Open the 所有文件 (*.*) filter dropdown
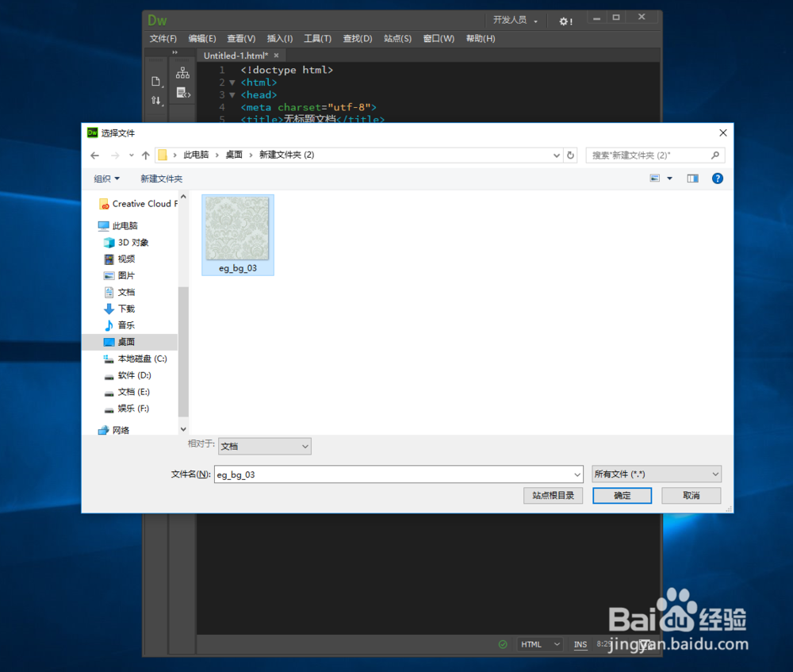Image resolution: width=793 pixels, height=672 pixels. click(657, 474)
